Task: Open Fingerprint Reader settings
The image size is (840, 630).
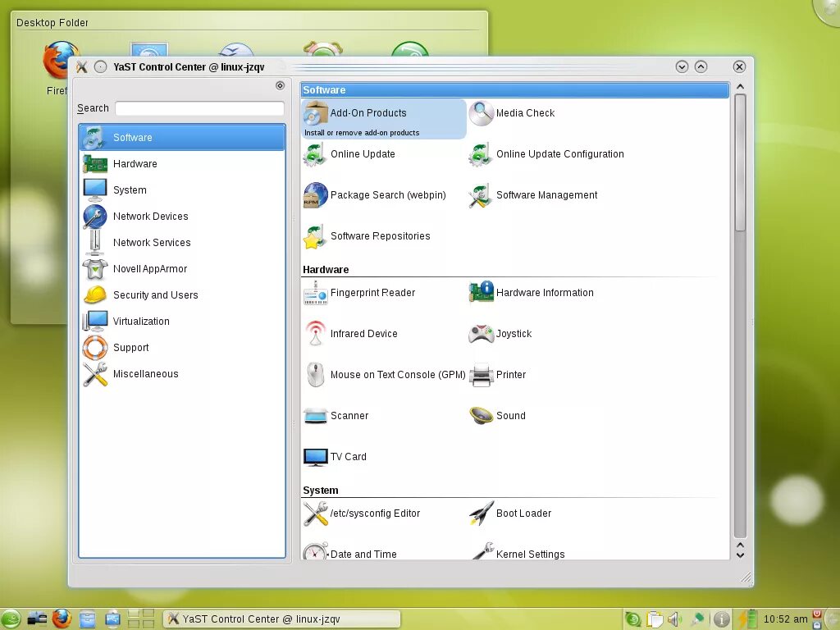Action: 359,293
